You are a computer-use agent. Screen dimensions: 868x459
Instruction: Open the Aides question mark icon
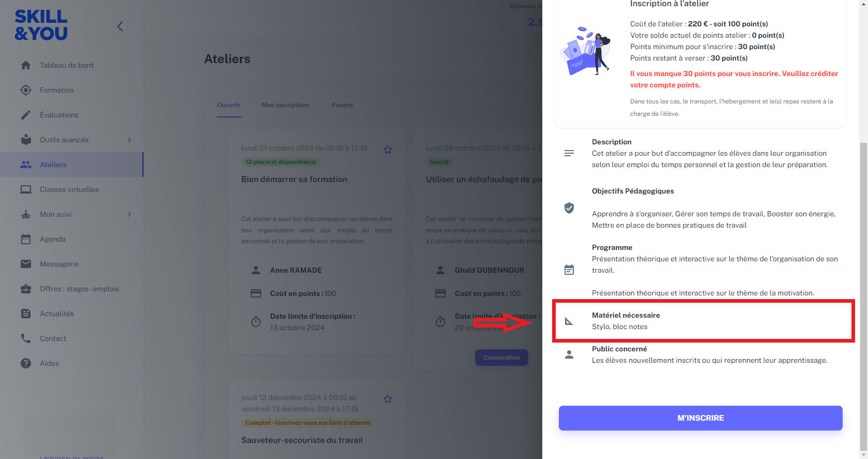[x=26, y=363]
